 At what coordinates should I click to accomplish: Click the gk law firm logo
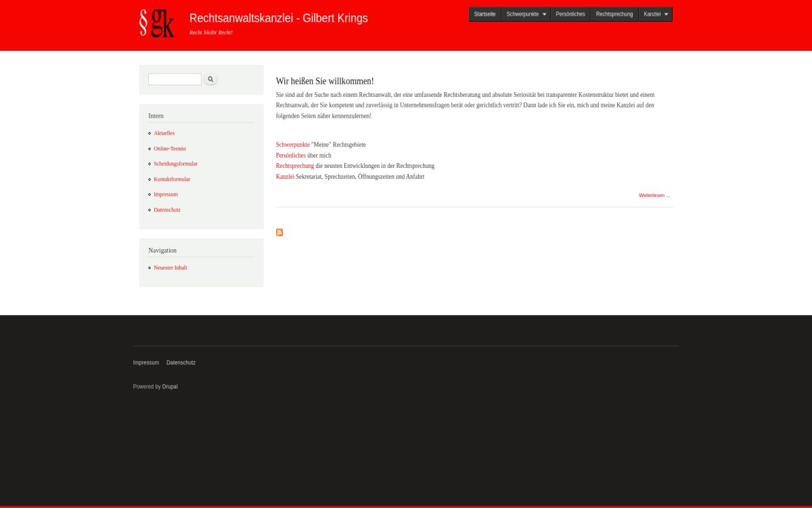pos(157,23)
